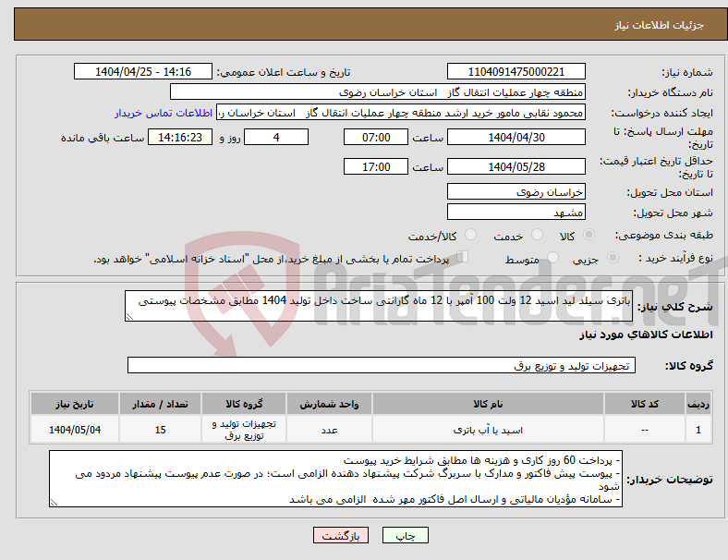Select the خدمت radio button
The width and height of the screenshot is (728, 560).
pos(537,235)
